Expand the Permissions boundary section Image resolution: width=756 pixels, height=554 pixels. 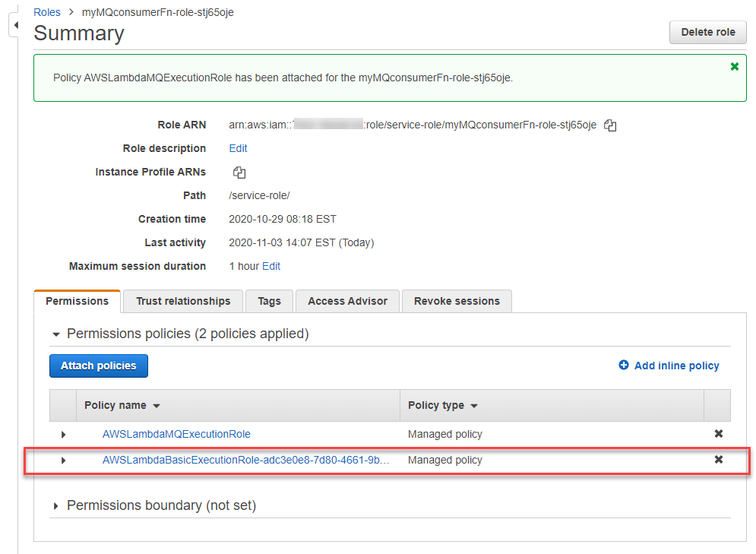click(56, 506)
